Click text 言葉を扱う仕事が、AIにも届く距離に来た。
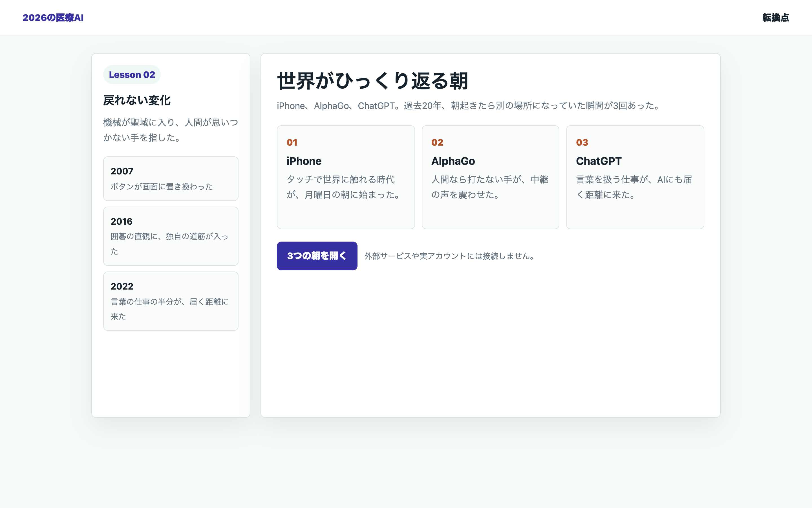The width and height of the screenshot is (812, 508). coord(634,187)
